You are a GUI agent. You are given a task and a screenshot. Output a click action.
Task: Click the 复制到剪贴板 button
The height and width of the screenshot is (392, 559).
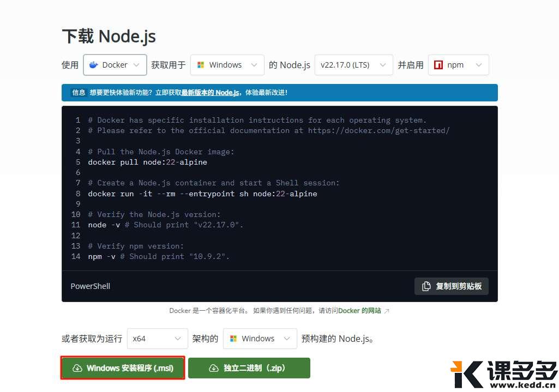(451, 286)
